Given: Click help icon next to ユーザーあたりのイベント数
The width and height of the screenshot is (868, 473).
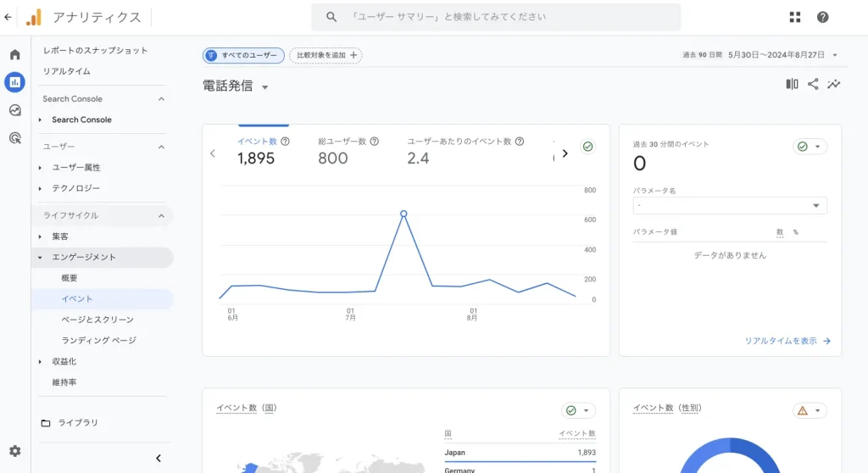Looking at the screenshot, I should [x=520, y=142].
